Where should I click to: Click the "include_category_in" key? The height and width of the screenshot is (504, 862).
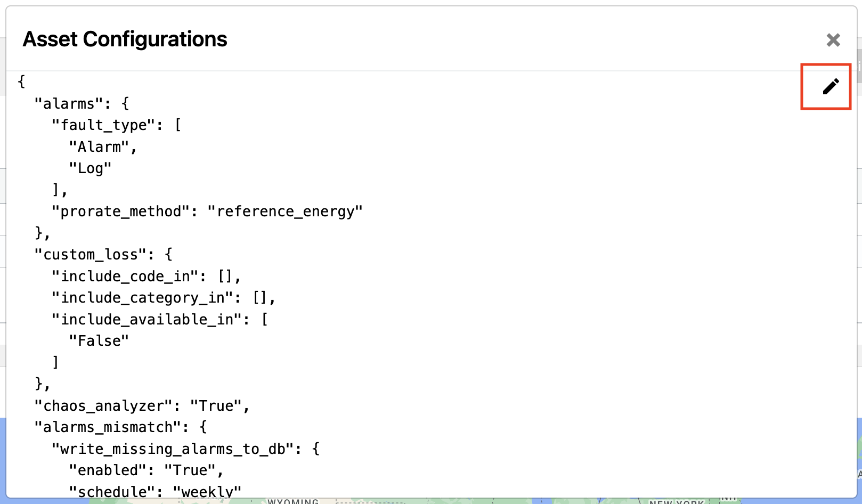coord(143,298)
